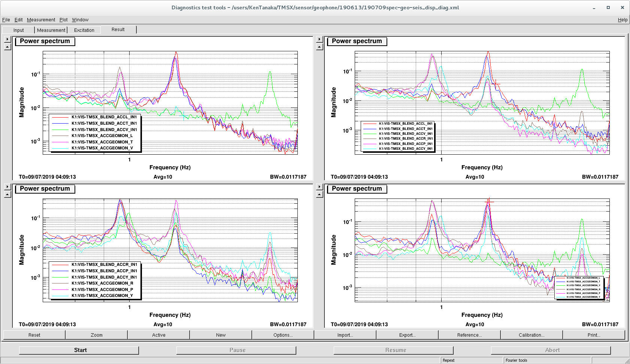Expand top-right plot panel with right arrow
The image size is (630, 364).
tap(319, 39)
